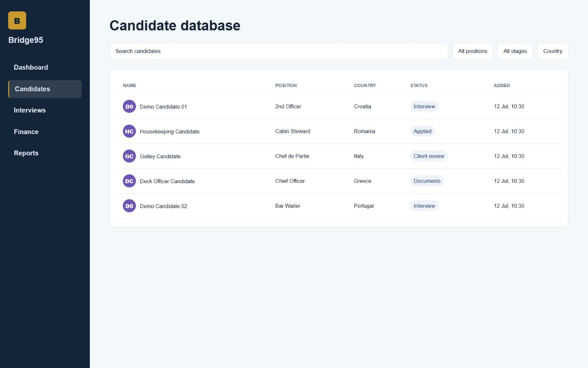This screenshot has height=368, width=588.
Task: Click the COUNTRY column header
Action: [365, 85]
